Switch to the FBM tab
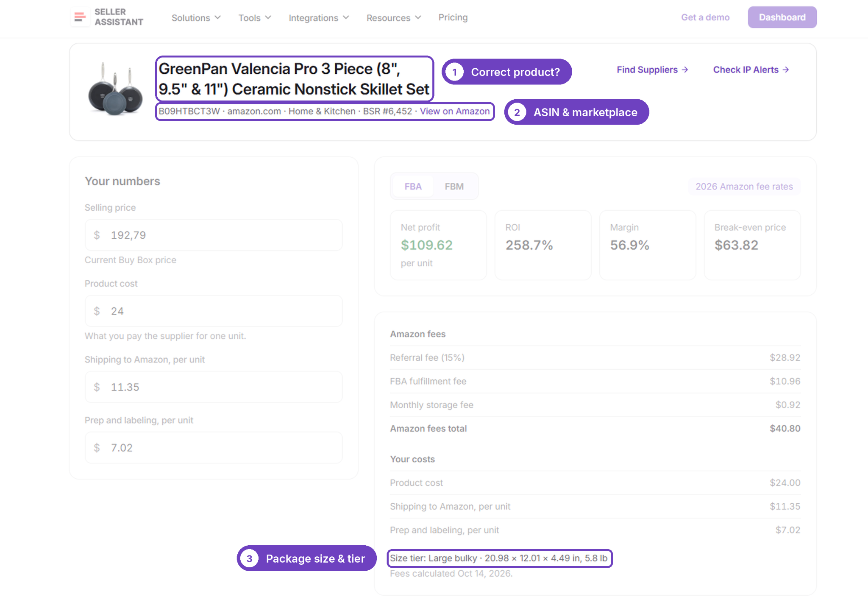Screen dimensions: 868x597 tap(454, 187)
